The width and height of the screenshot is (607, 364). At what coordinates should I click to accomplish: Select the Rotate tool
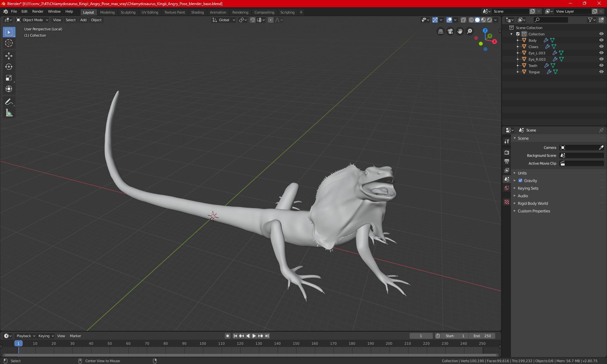(x=9, y=67)
